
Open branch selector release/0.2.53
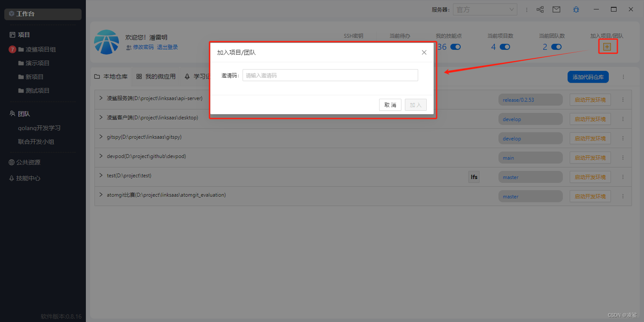pos(530,100)
